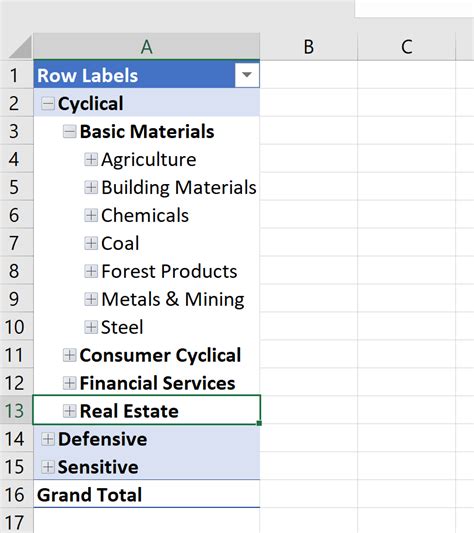Viewport: 474px width, 533px height.
Task: Expand the Metals & Mining item
Action: [91, 299]
